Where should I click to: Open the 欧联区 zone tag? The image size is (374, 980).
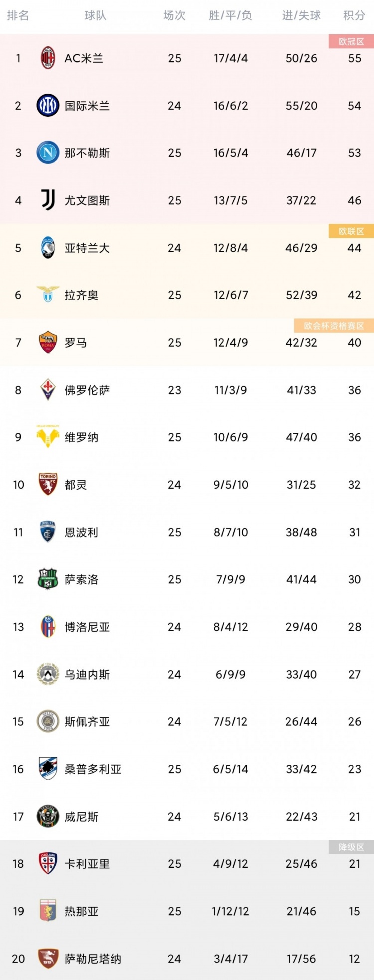351,231
